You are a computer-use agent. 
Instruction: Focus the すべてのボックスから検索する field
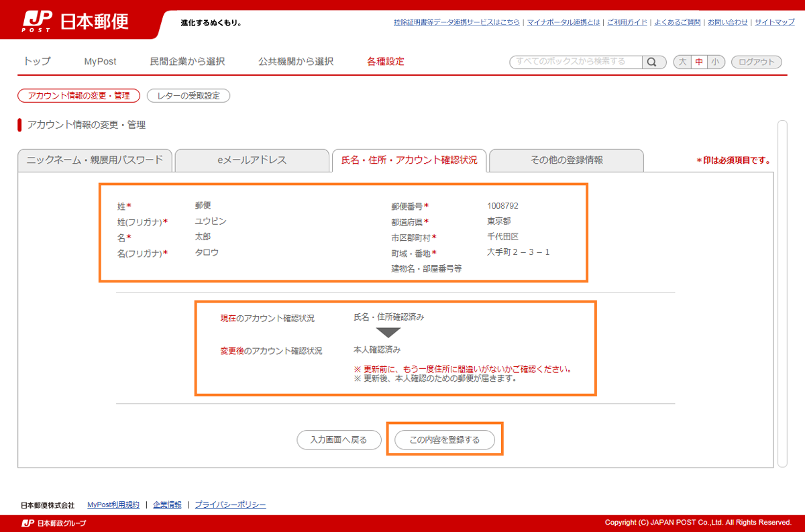576,62
